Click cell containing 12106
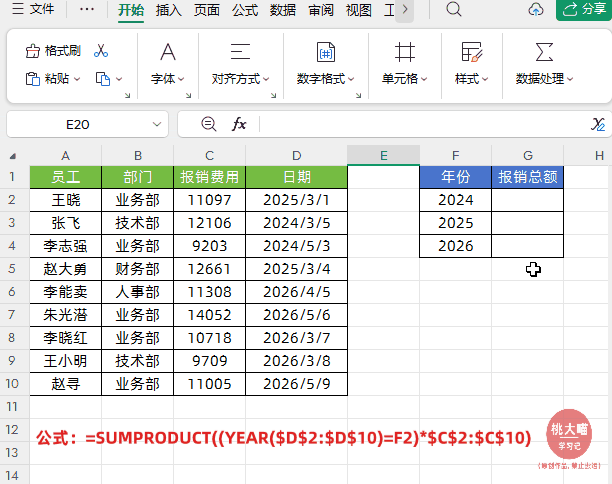 click(210, 223)
